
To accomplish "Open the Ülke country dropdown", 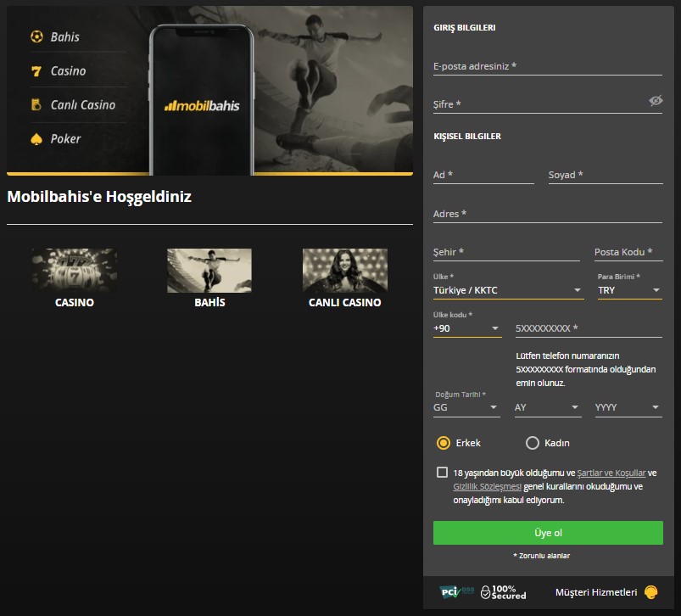I will click(x=508, y=290).
